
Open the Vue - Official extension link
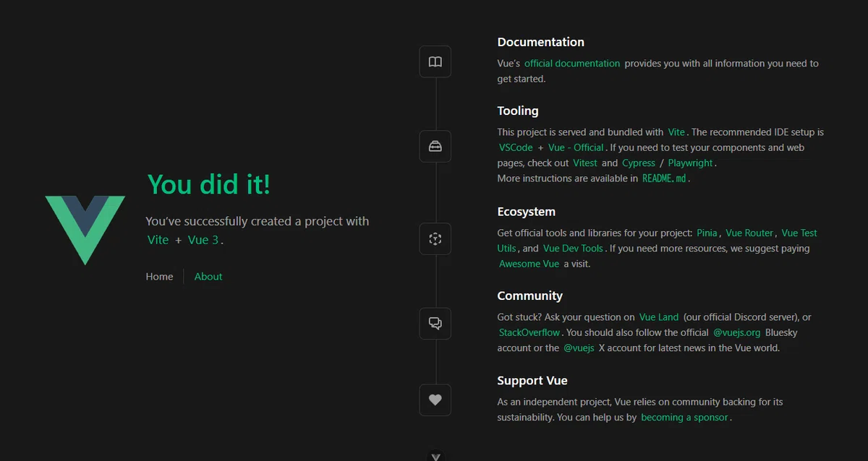tap(576, 147)
